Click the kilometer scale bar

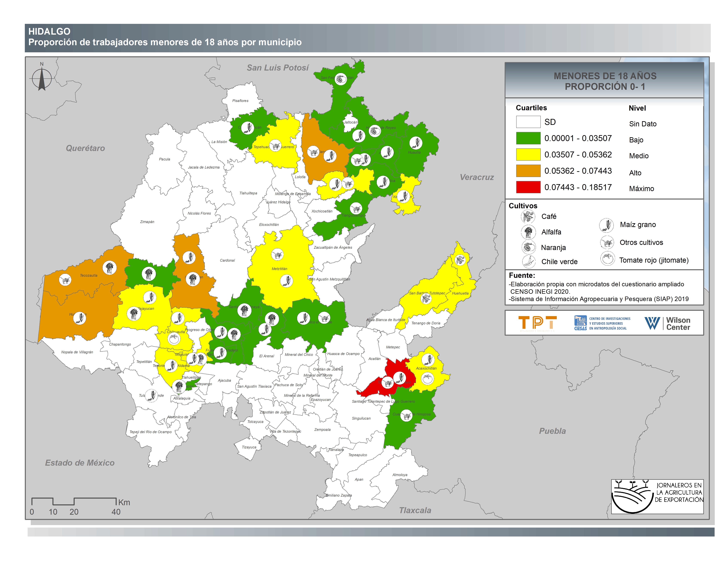(x=74, y=501)
